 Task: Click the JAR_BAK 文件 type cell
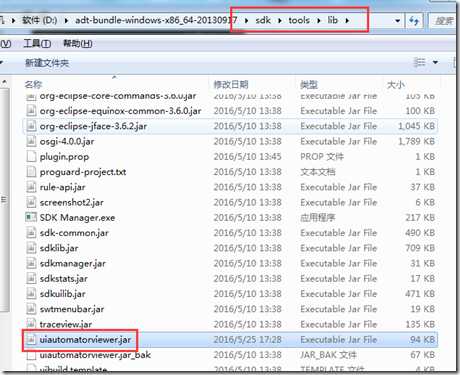(328, 355)
